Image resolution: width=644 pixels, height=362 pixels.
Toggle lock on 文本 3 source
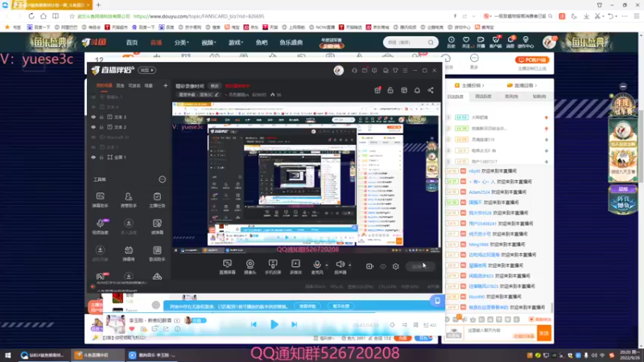click(x=101, y=117)
